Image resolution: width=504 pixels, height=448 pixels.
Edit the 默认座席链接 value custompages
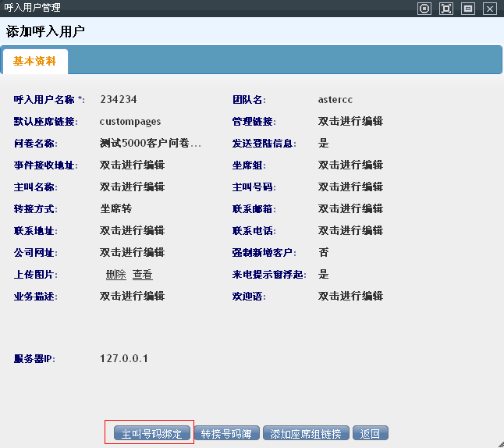pyautogui.click(x=130, y=122)
